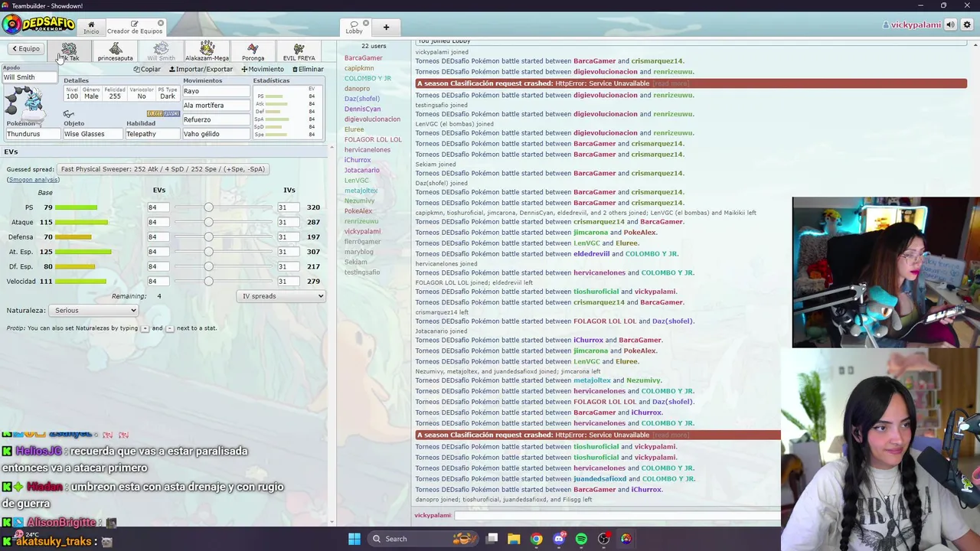The image size is (980, 551).
Task: Select the EVIL FREYA team slot
Action: pyautogui.click(x=299, y=51)
